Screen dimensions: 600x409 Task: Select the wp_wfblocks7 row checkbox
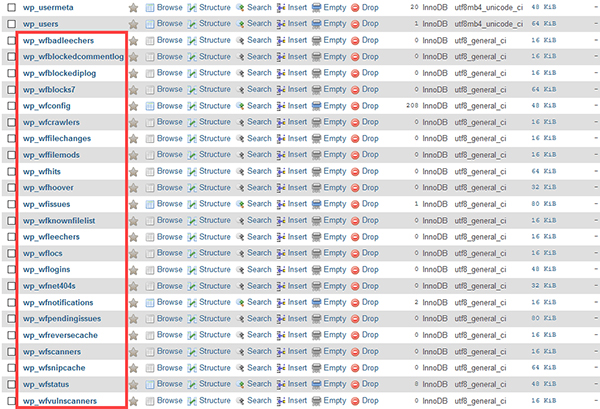tap(11, 89)
